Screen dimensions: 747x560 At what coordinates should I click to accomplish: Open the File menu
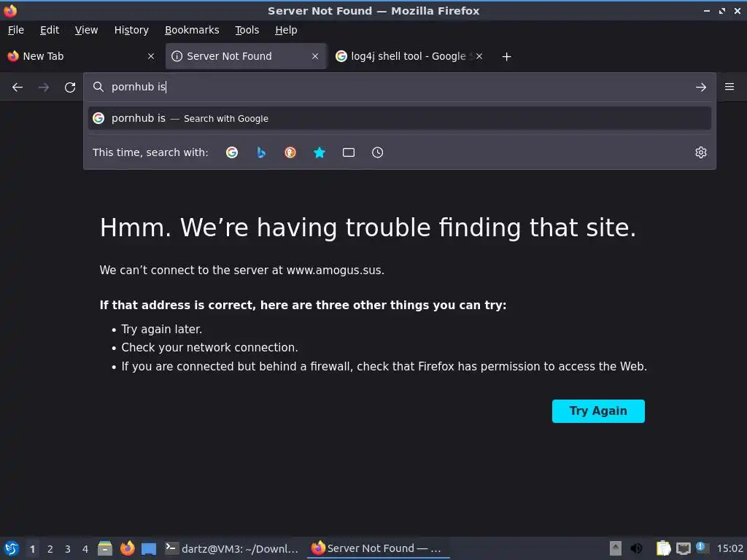click(16, 30)
